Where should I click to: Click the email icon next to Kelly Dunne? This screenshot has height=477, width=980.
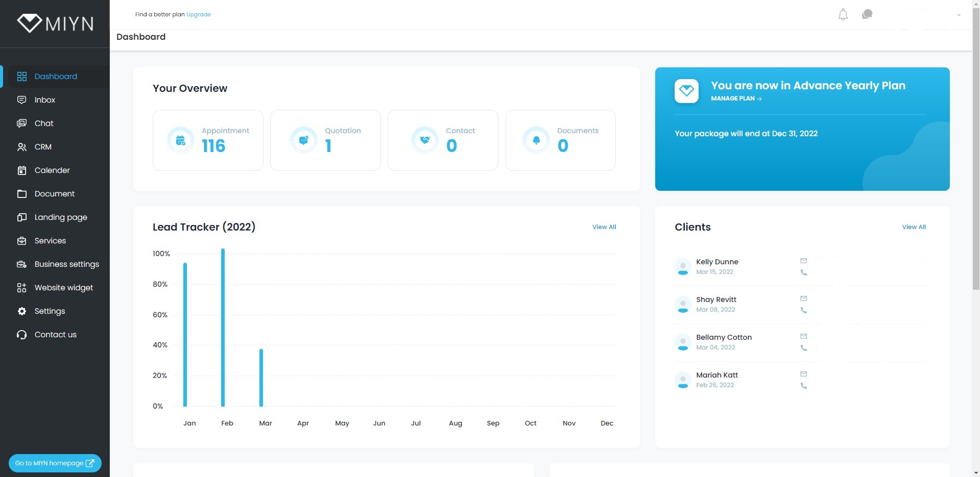pos(804,261)
